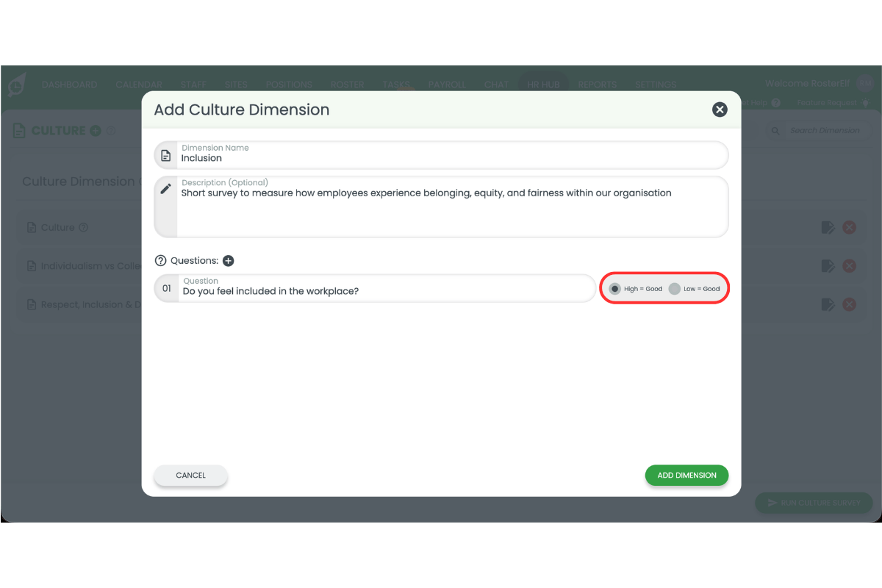Select the edit icon on the Culture row
The image size is (882, 588).
pyautogui.click(x=828, y=227)
